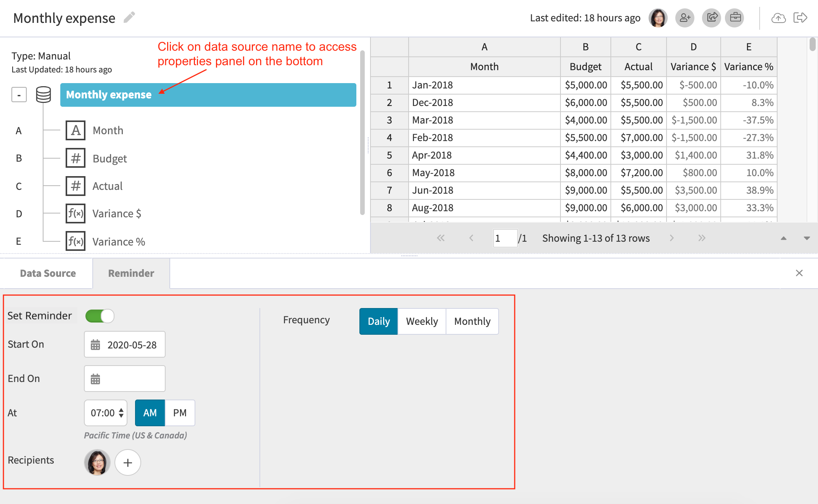Screen dimensions: 818x504
Task: Click the down triangle in pagination bar
Action: [x=807, y=238]
